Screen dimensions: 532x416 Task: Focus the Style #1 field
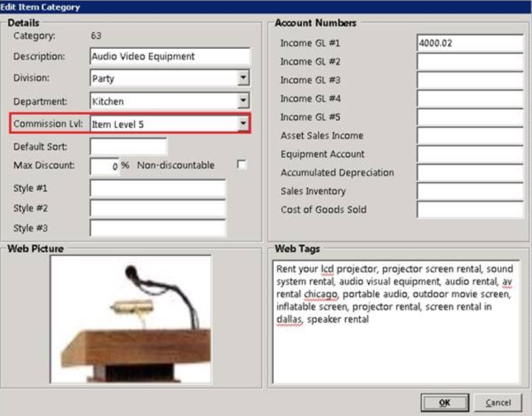(x=157, y=188)
